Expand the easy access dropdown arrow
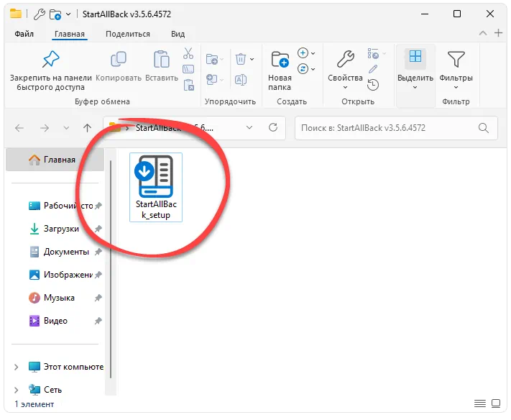511x420 pixels. point(313,69)
